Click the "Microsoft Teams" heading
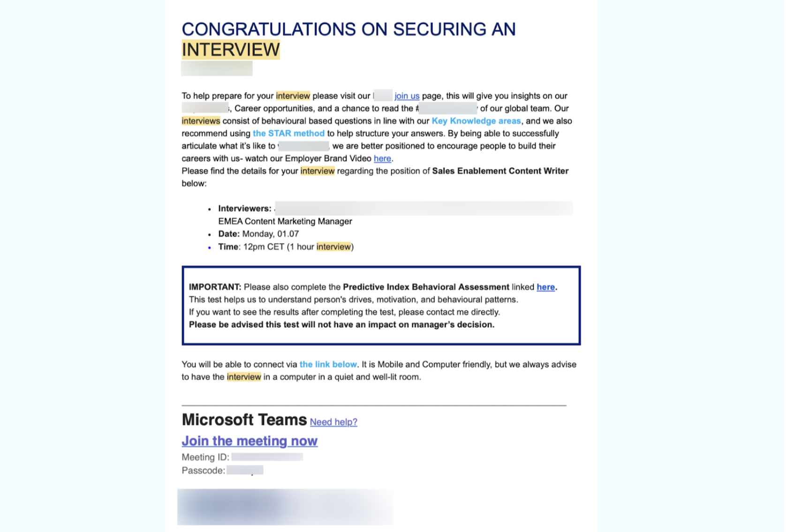The image size is (786, 532). [x=244, y=420]
